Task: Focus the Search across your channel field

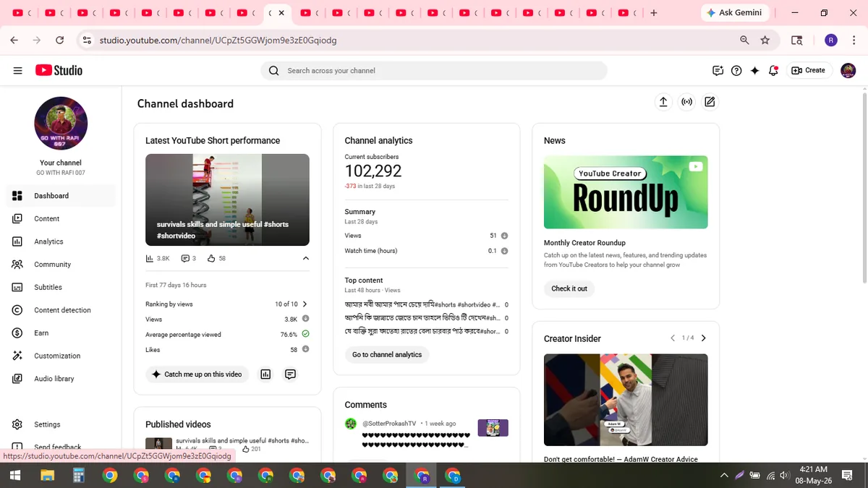Action: pyautogui.click(x=434, y=70)
